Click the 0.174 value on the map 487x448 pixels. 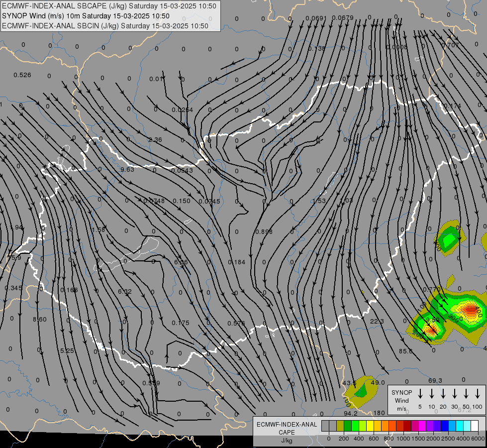tap(453, 106)
